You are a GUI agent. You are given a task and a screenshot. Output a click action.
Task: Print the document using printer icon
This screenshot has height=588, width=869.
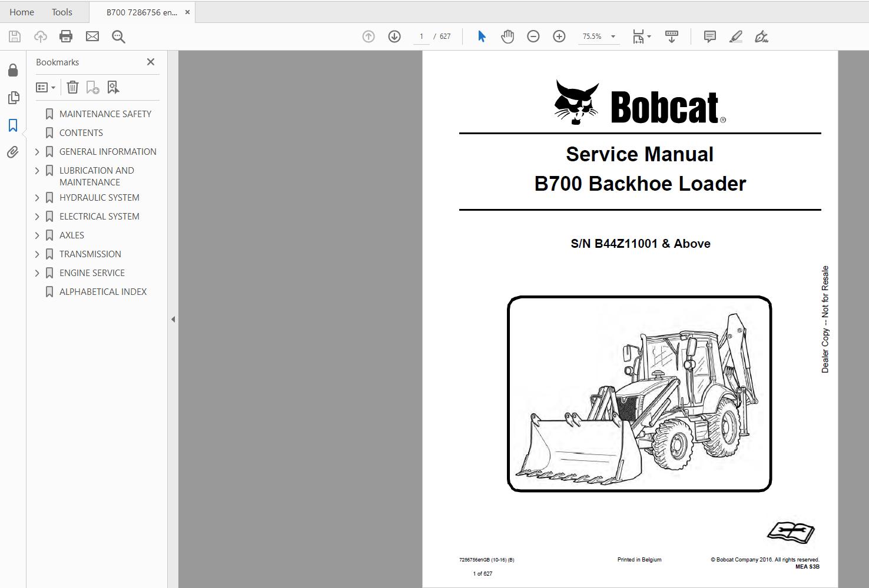point(66,36)
